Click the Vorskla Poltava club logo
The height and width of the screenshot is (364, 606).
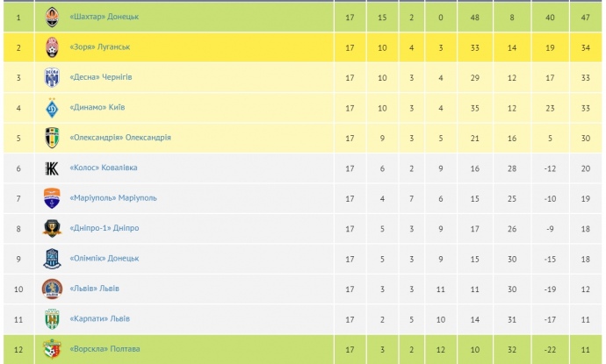[52, 349]
